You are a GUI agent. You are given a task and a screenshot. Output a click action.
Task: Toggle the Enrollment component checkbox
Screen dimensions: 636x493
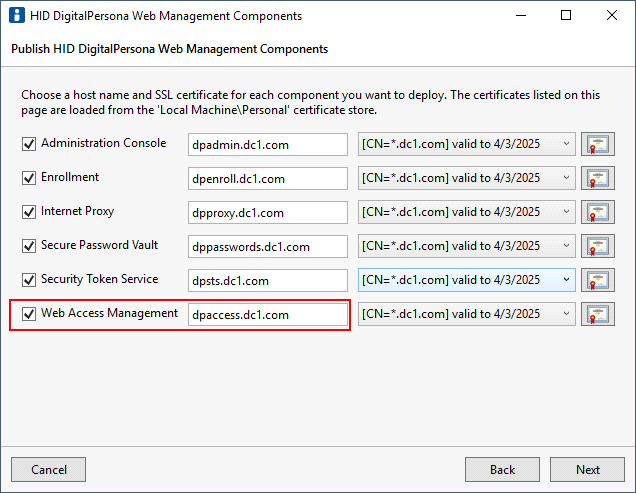pos(29,178)
